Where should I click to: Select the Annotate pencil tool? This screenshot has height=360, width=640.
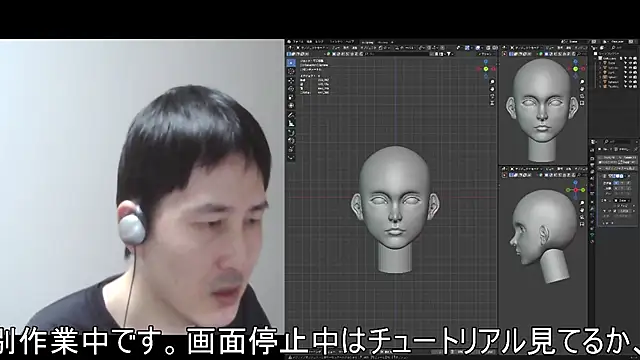tap(291, 115)
